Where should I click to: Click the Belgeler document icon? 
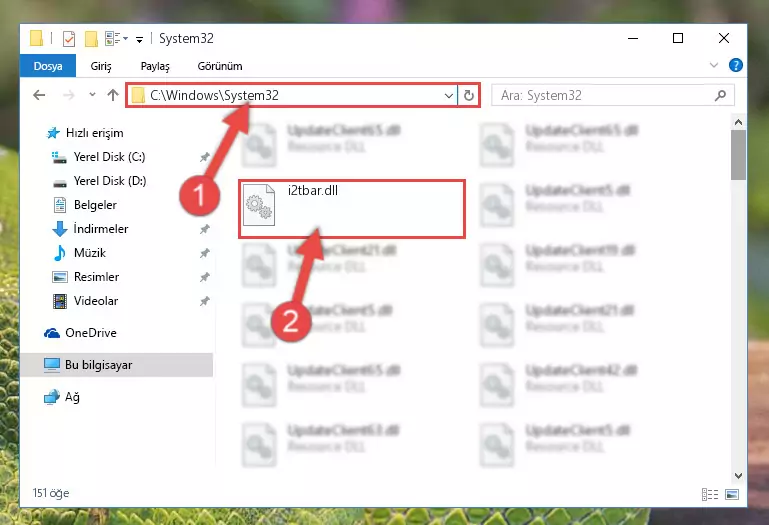pos(60,205)
